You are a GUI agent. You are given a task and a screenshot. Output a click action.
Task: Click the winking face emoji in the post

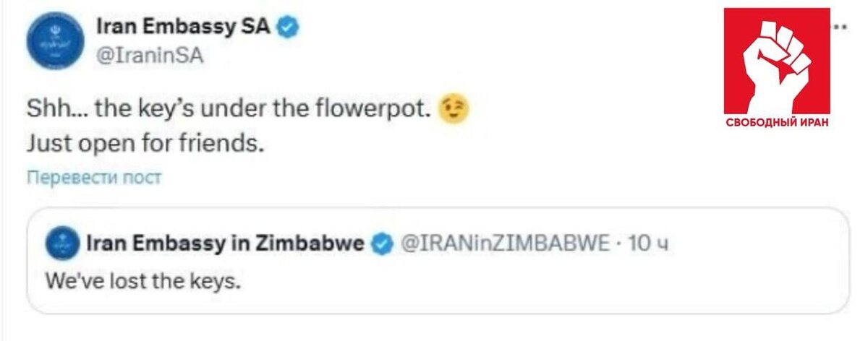[x=454, y=109]
